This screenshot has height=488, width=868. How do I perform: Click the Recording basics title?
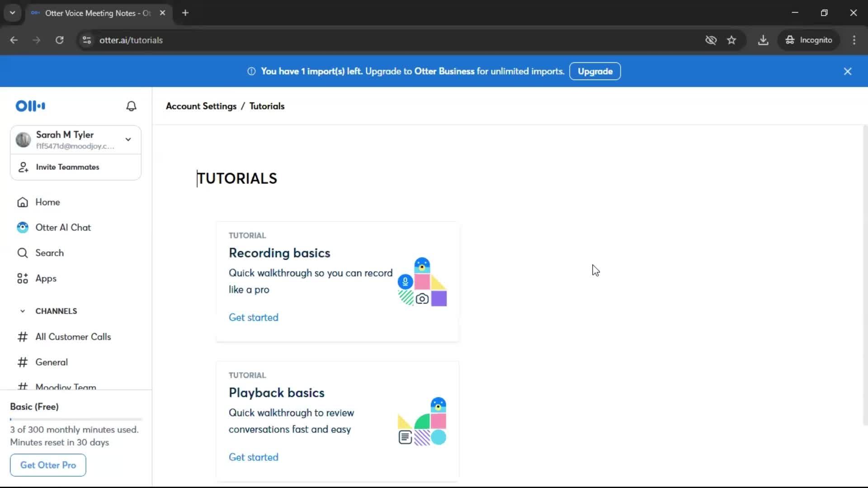279,253
